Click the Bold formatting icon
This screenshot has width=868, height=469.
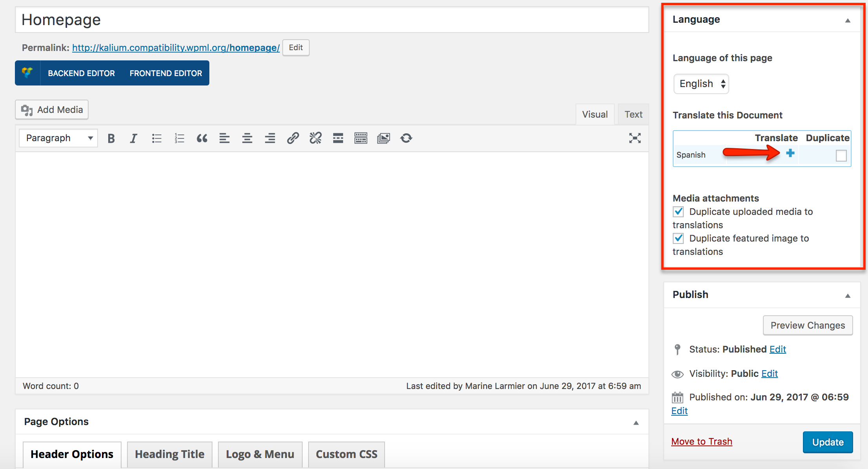(111, 138)
